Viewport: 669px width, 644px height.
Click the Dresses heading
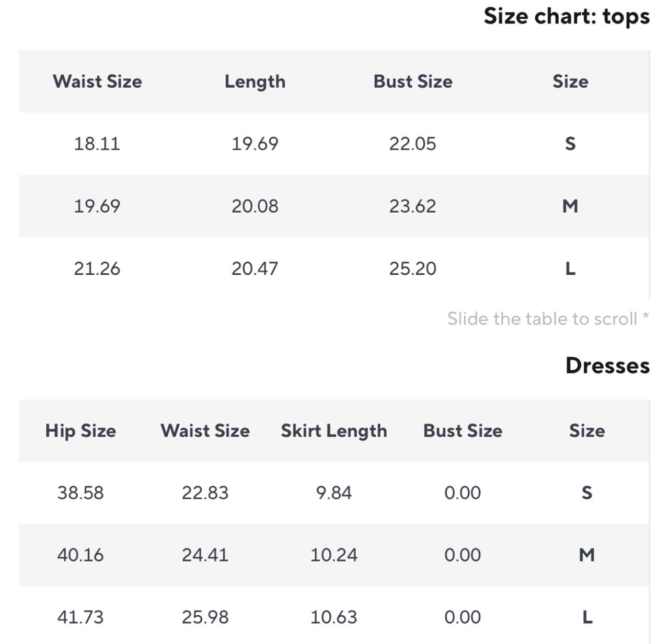tap(607, 366)
